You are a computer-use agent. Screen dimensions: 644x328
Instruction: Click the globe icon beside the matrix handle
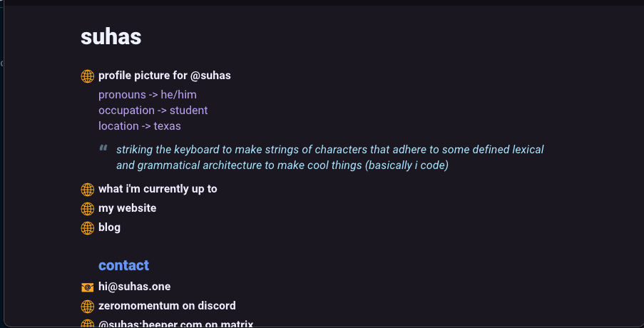pyautogui.click(x=88, y=324)
